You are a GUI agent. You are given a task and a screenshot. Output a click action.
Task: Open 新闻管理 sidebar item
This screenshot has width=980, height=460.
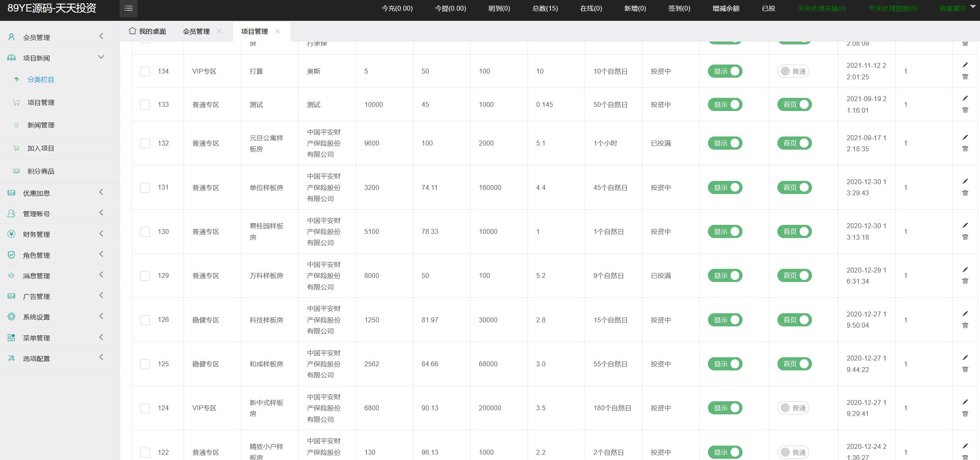tap(41, 125)
